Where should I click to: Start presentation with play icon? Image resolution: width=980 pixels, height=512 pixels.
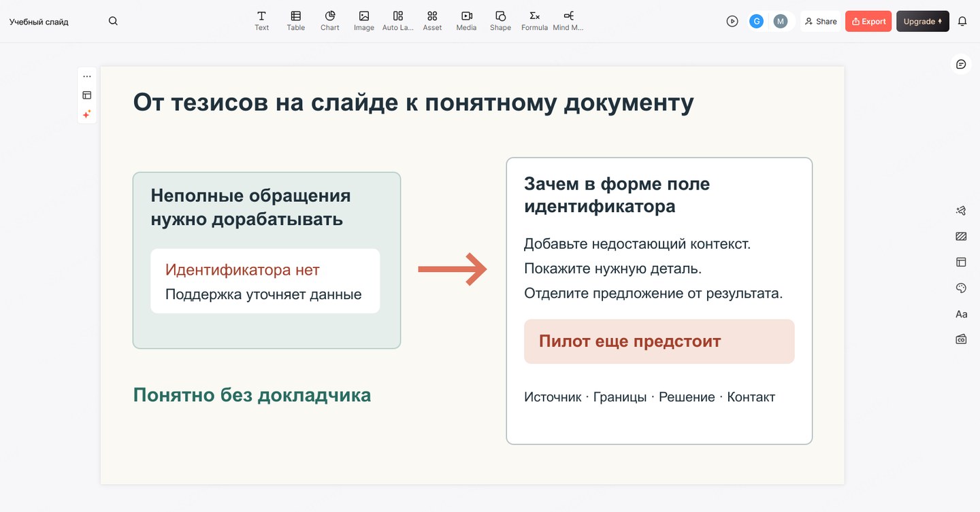732,21
